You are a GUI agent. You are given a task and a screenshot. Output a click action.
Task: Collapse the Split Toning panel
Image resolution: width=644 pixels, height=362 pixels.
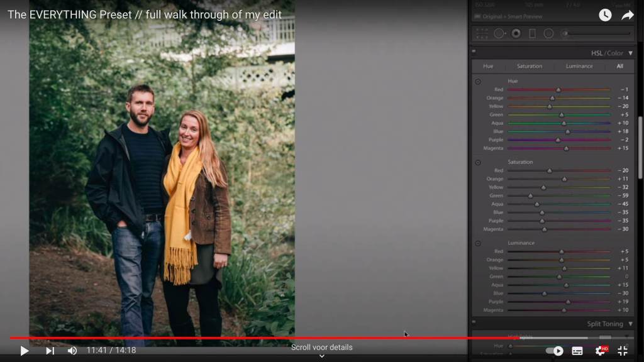630,324
